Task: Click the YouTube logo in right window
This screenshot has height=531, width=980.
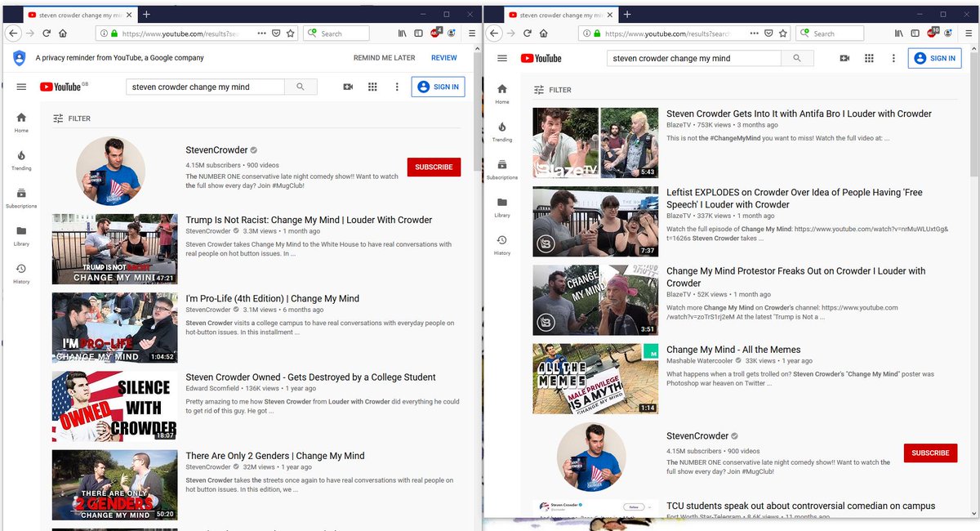Action: (541, 58)
